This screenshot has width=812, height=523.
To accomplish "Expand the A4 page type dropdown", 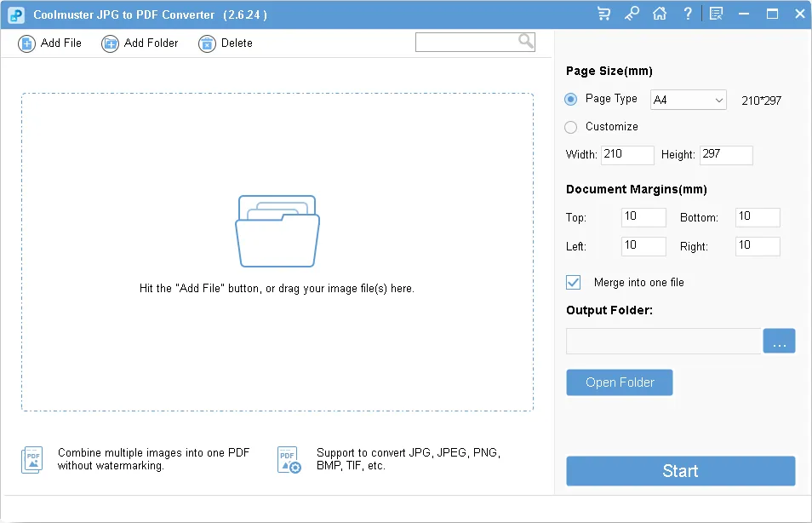I will (688, 101).
